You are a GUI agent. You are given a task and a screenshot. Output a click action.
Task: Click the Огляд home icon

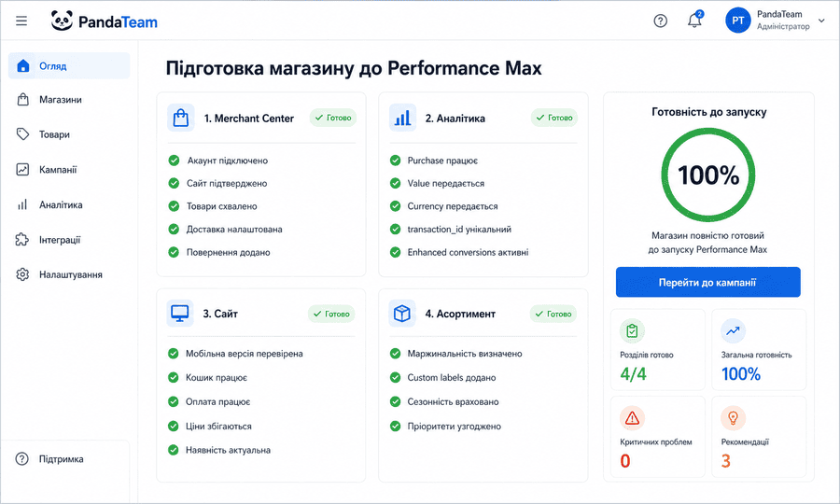(23, 65)
